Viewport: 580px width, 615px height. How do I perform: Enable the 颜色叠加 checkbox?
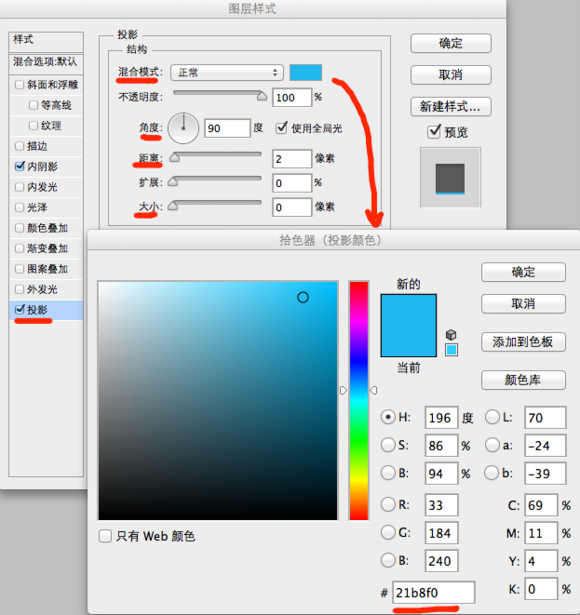pyautogui.click(x=19, y=227)
